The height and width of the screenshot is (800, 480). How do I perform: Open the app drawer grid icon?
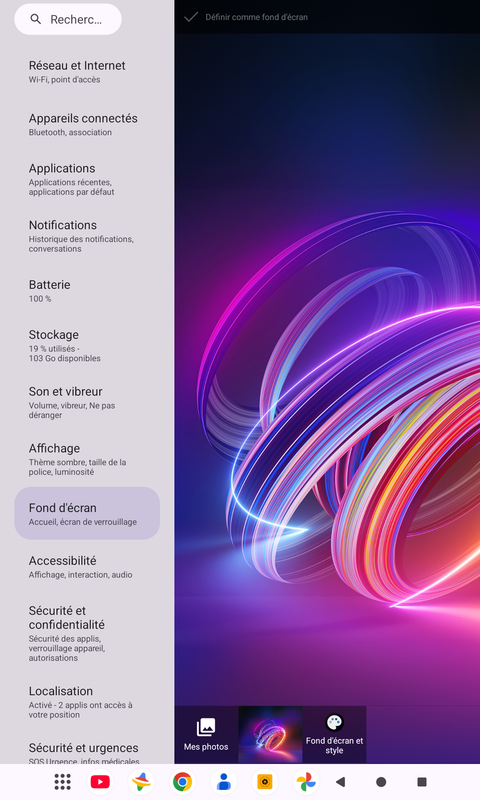tap(62, 782)
